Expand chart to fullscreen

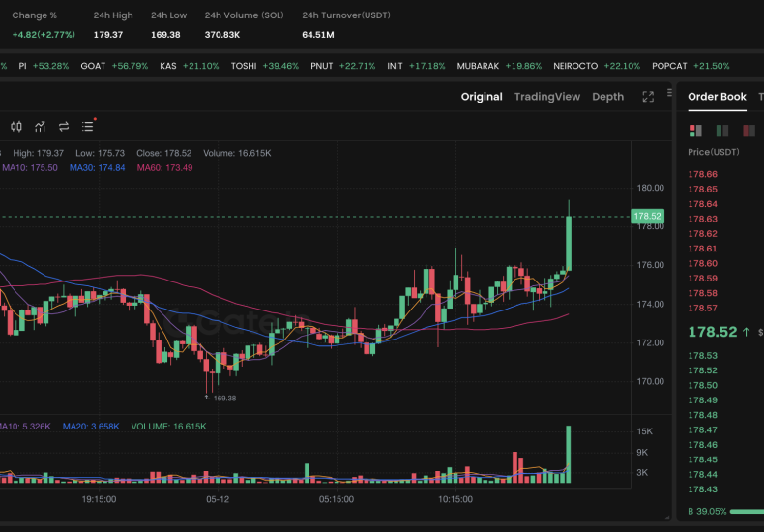(647, 97)
